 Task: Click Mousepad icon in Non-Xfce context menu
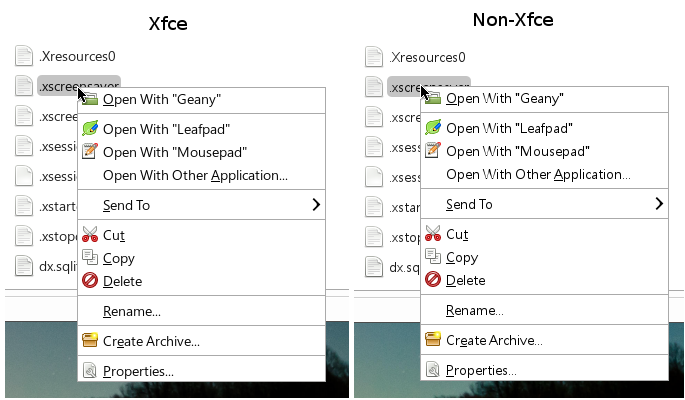433,150
